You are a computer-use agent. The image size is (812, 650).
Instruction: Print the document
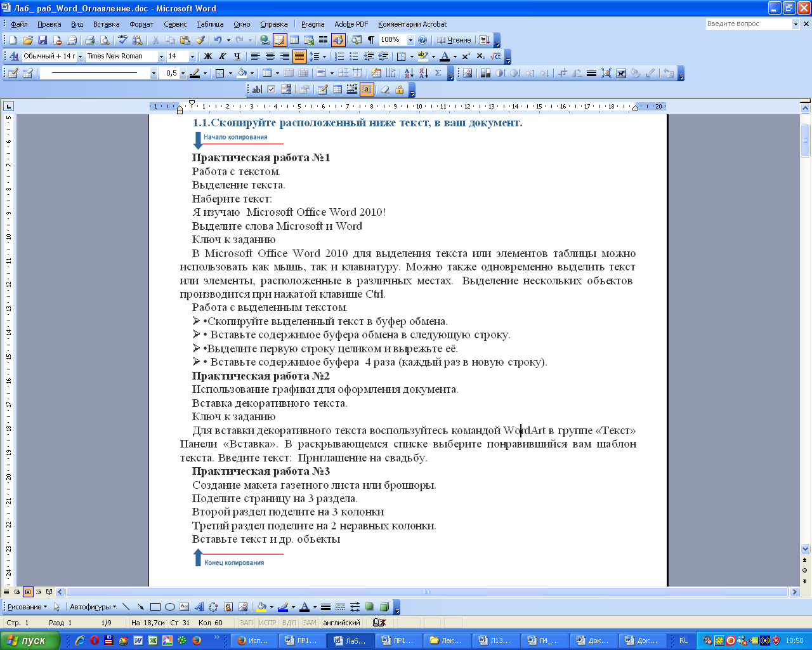[90, 40]
